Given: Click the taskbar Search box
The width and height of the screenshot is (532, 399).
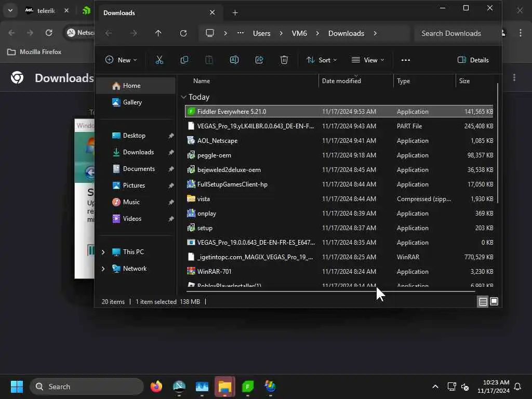Looking at the screenshot, I should [87, 387].
